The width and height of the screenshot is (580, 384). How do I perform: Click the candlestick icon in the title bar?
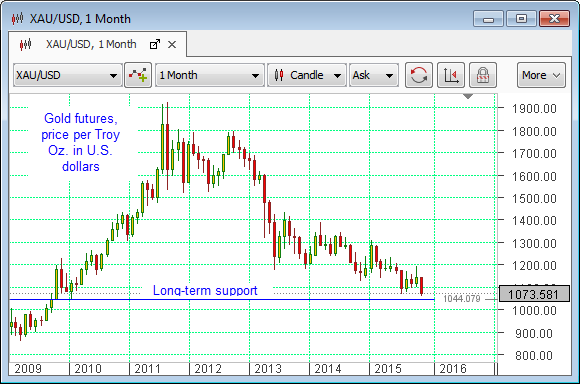click(x=17, y=18)
